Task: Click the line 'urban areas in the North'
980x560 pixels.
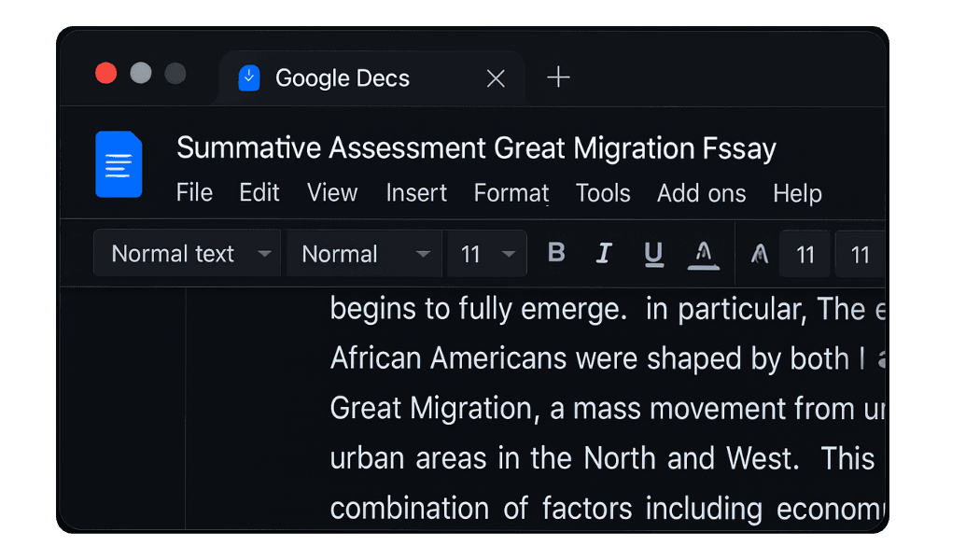Action: tap(491, 459)
